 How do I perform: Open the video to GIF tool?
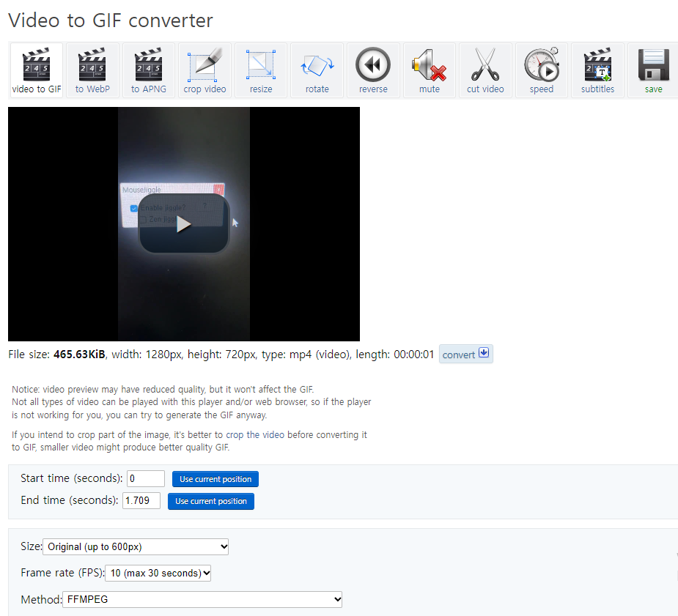[37, 70]
